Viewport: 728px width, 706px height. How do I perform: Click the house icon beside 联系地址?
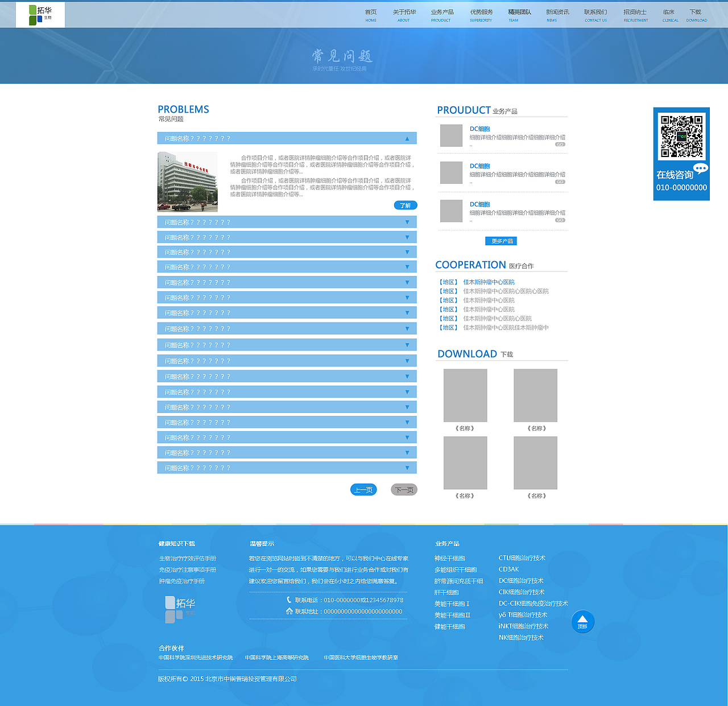click(289, 611)
